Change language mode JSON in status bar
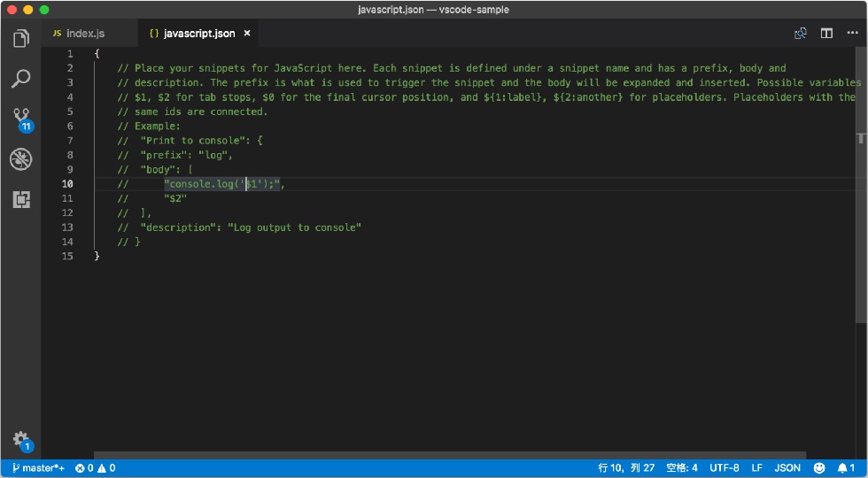Viewport: 868px width, 478px height. point(787,468)
